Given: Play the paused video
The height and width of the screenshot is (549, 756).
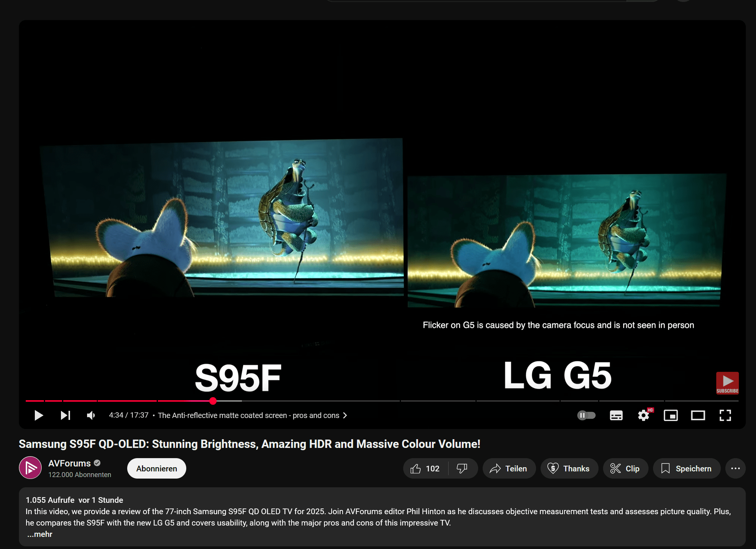Looking at the screenshot, I should 39,415.
